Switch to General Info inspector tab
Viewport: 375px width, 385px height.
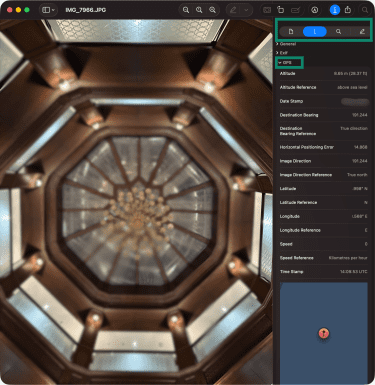coord(291,32)
